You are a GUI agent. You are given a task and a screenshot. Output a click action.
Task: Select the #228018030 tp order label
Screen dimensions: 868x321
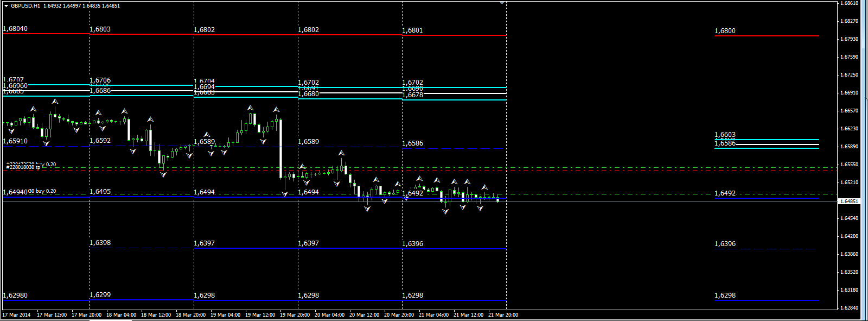coord(23,167)
